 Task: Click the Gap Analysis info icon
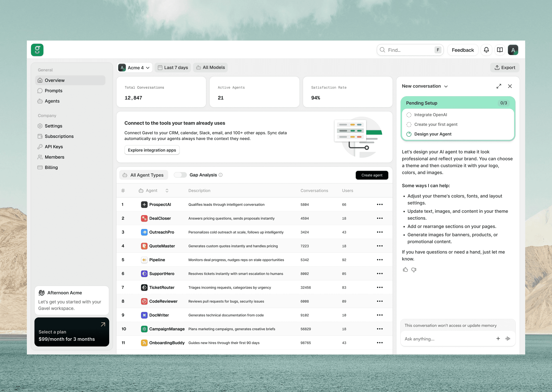tap(220, 175)
